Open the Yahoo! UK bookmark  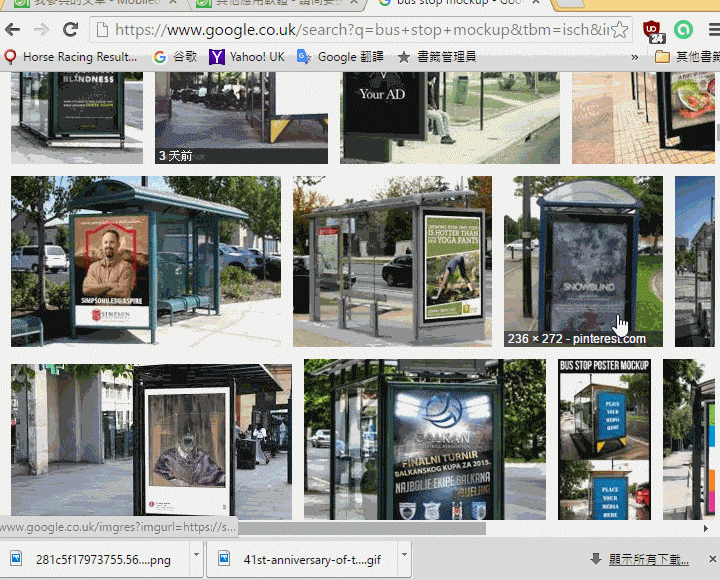(x=247, y=57)
